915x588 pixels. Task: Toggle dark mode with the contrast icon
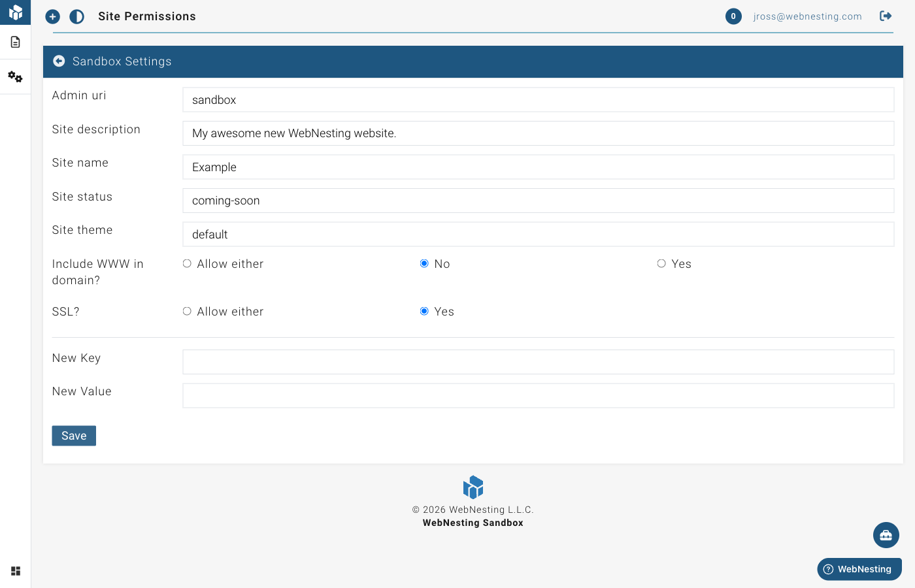click(x=76, y=16)
